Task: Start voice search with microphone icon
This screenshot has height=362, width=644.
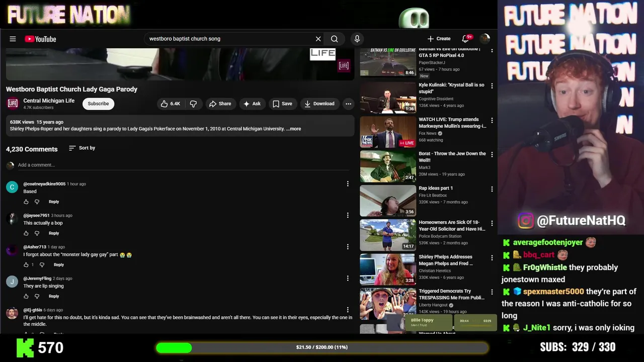Action: pyautogui.click(x=357, y=39)
